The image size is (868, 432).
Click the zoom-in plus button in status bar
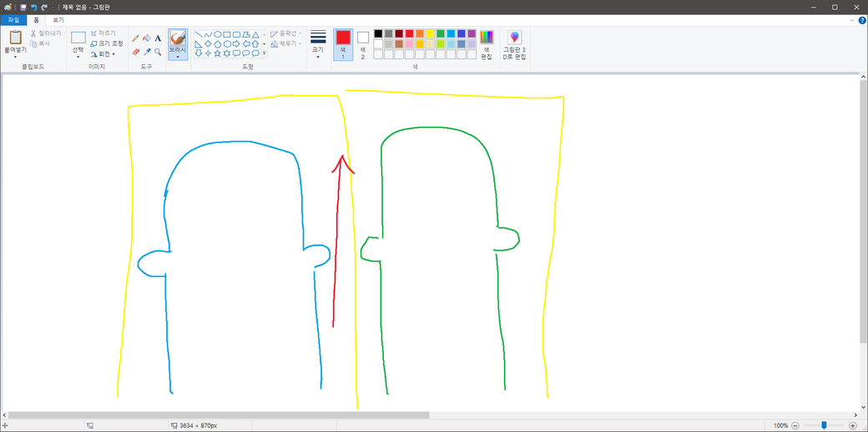click(852, 425)
